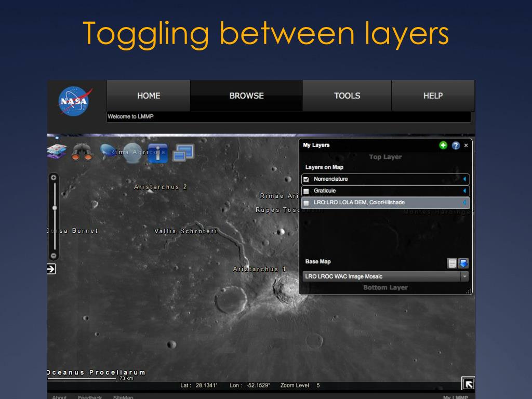Click the Aristarchus 2 map label
The width and height of the screenshot is (532, 399).
point(160,187)
